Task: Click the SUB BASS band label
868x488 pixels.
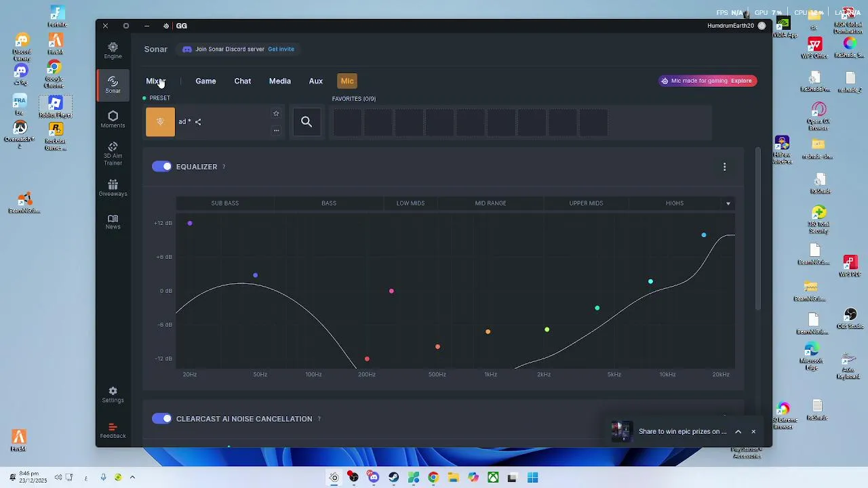Action: pos(224,203)
